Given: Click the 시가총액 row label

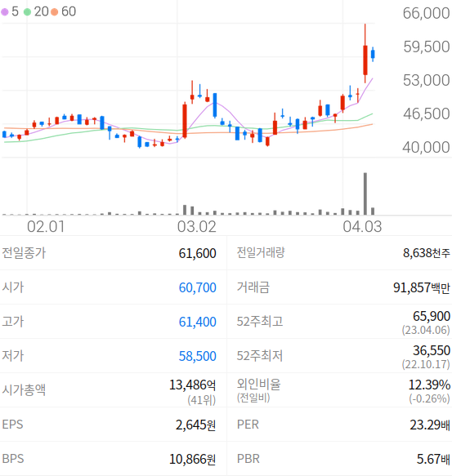Looking at the screenshot, I should [x=24, y=390].
